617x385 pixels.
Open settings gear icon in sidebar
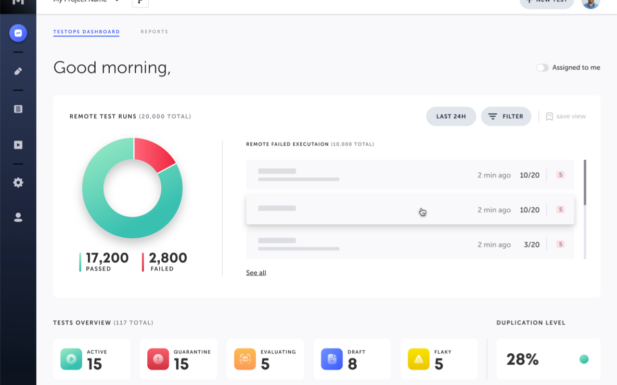click(x=18, y=183)
